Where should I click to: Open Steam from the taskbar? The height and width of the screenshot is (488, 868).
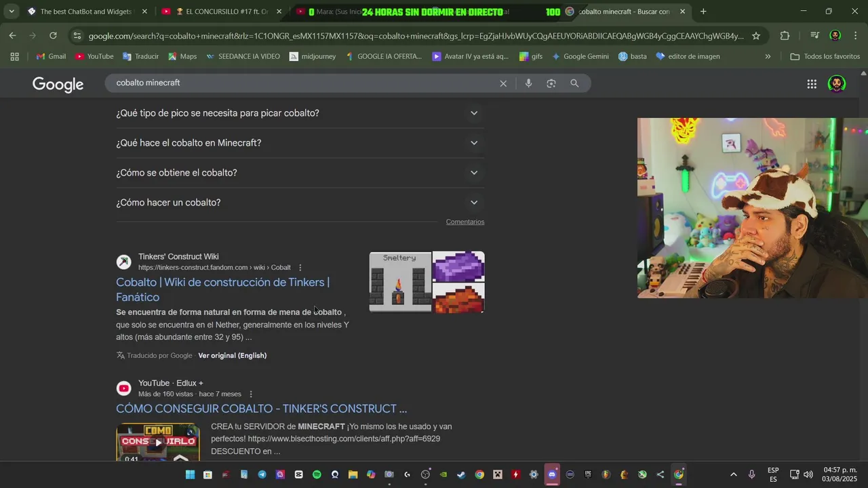(461, 474)
